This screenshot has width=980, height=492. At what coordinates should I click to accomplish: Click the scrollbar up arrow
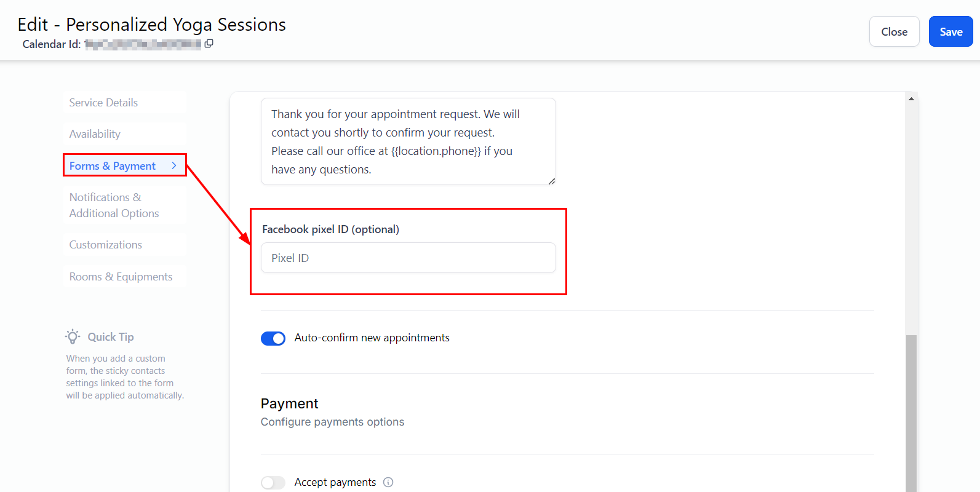pos(911,98)
